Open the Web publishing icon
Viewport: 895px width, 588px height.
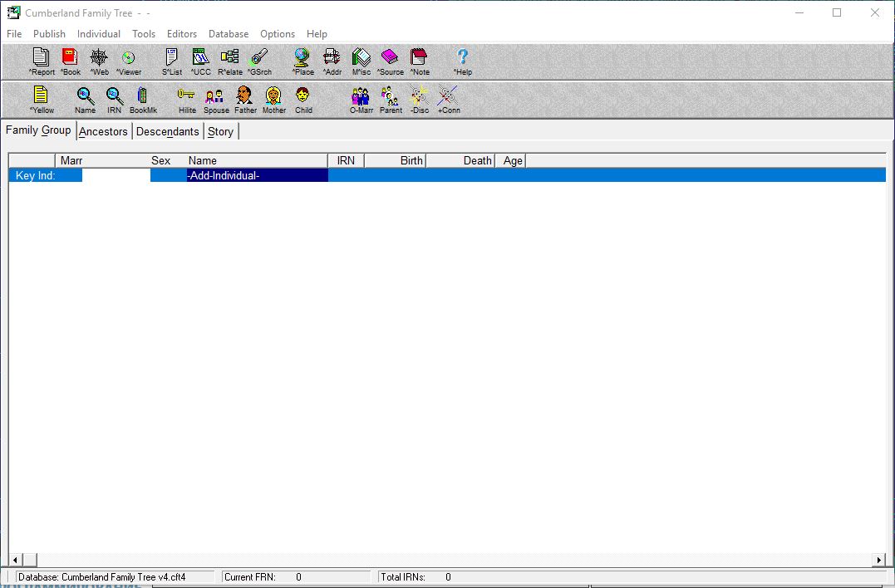99,58
